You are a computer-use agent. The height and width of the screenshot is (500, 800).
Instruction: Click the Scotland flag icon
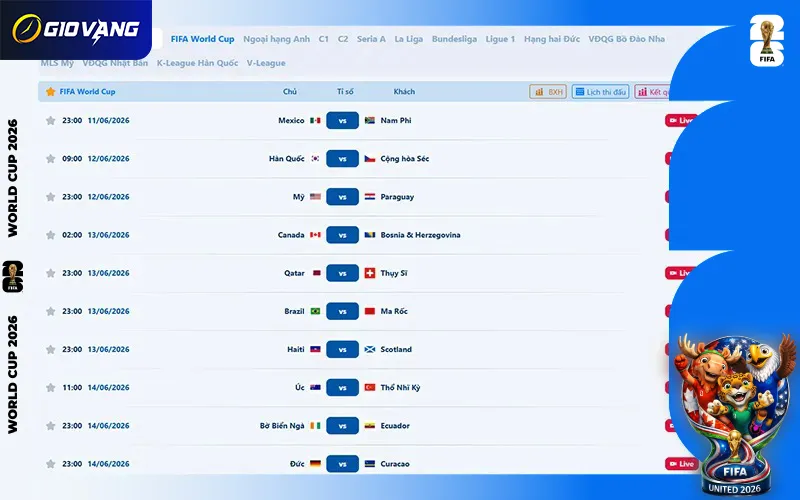click(370, 349)
